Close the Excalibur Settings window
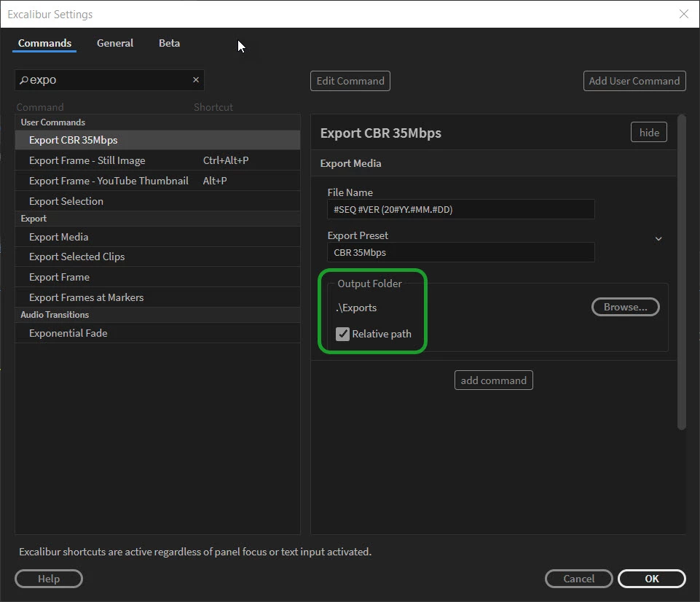700x602 pixels. click(683, 14)
